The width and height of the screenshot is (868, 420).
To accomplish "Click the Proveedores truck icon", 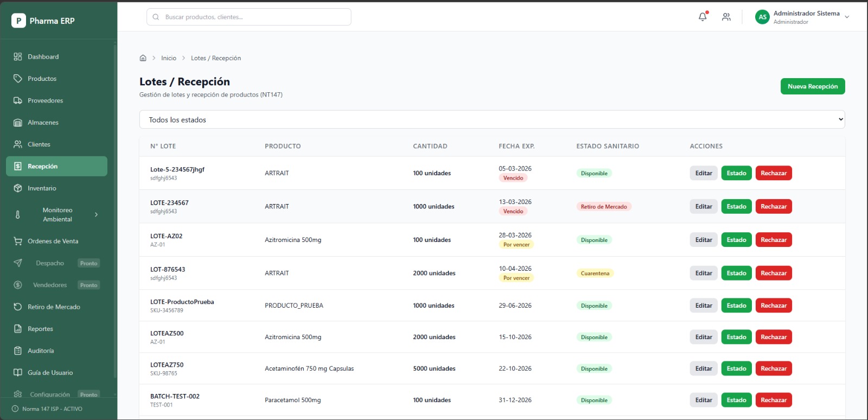I will [x=18, y=100].
